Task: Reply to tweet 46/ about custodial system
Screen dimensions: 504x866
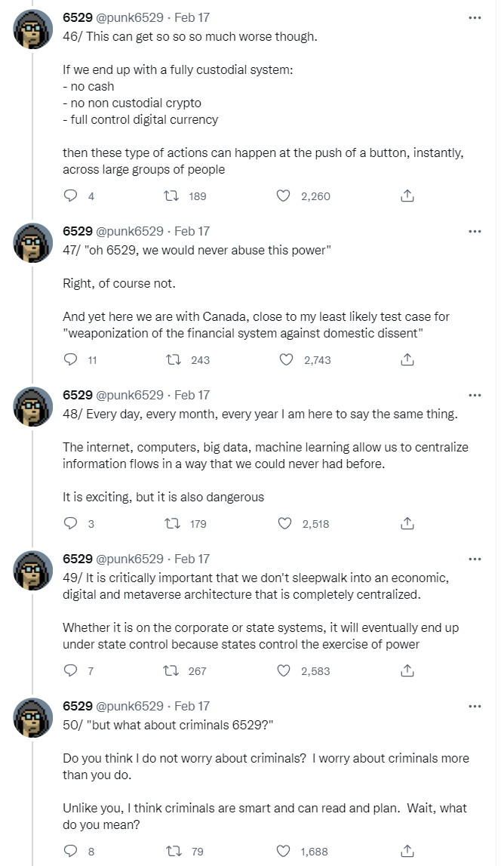Action: (x=71, y=196)
